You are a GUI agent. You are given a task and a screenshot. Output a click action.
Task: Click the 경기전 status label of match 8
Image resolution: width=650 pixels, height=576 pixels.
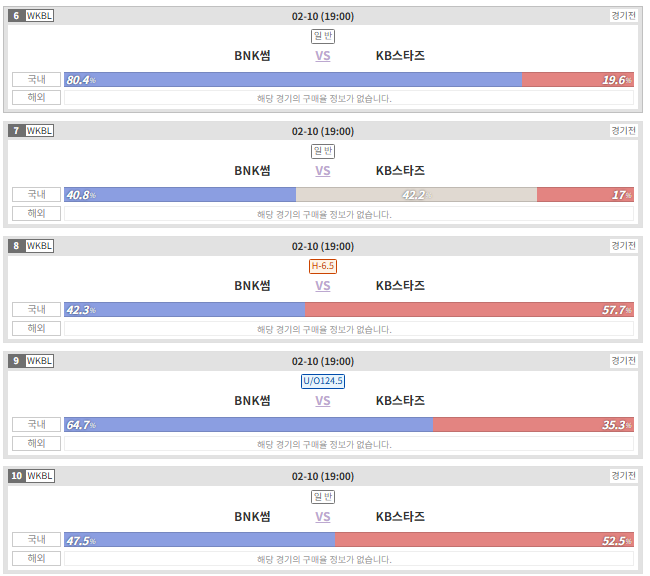623,246
